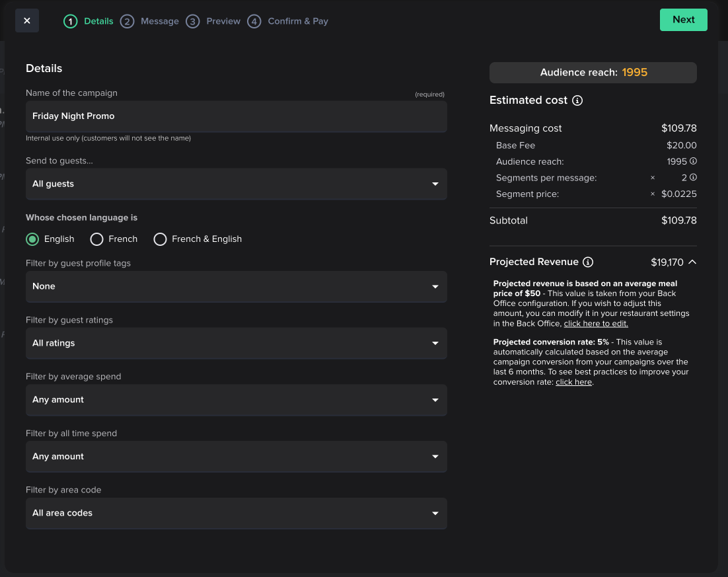Collapse the Projected Revenue chevron

(692, 262)
